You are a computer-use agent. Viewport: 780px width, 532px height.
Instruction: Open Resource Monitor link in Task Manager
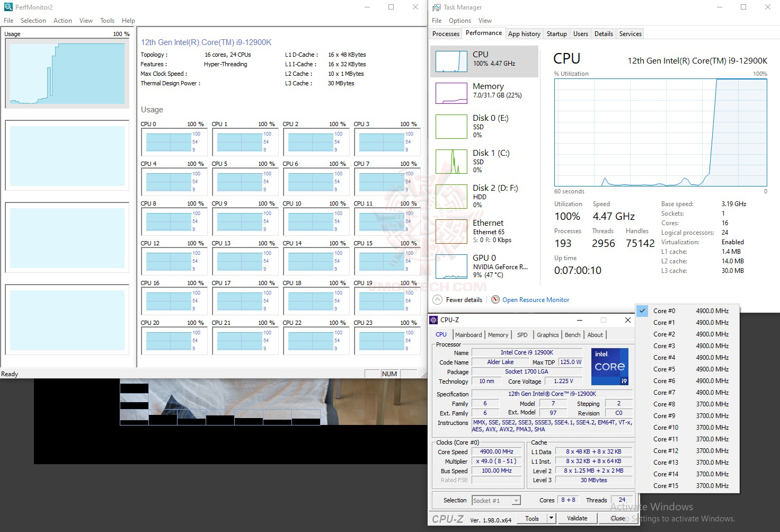point(536,300)
